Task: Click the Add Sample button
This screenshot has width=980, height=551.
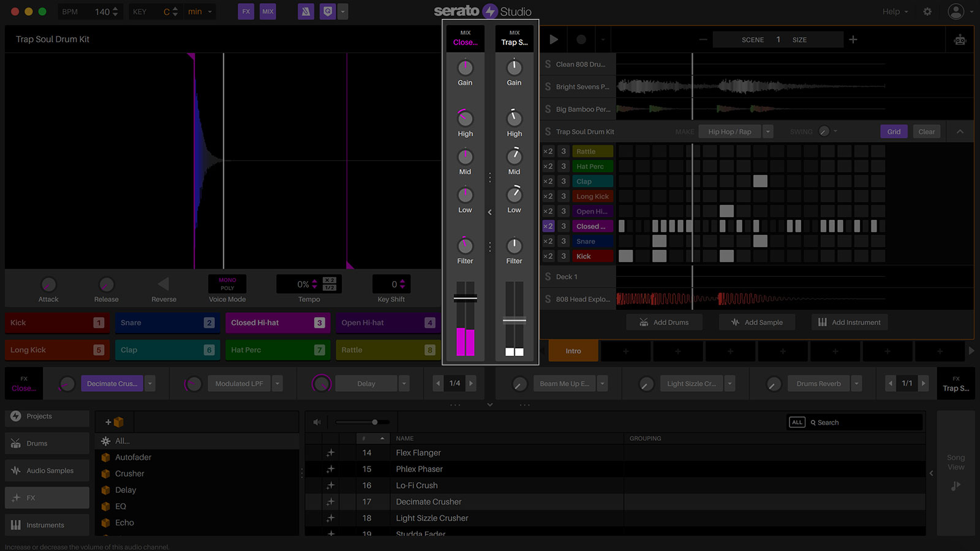Action: click(x=757, y=322)
